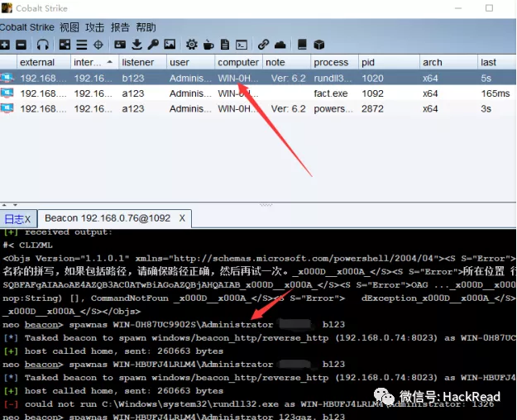Screen dimensions: 517x420
Task: Switch to session table view icon
Action: tap(81, 45)
